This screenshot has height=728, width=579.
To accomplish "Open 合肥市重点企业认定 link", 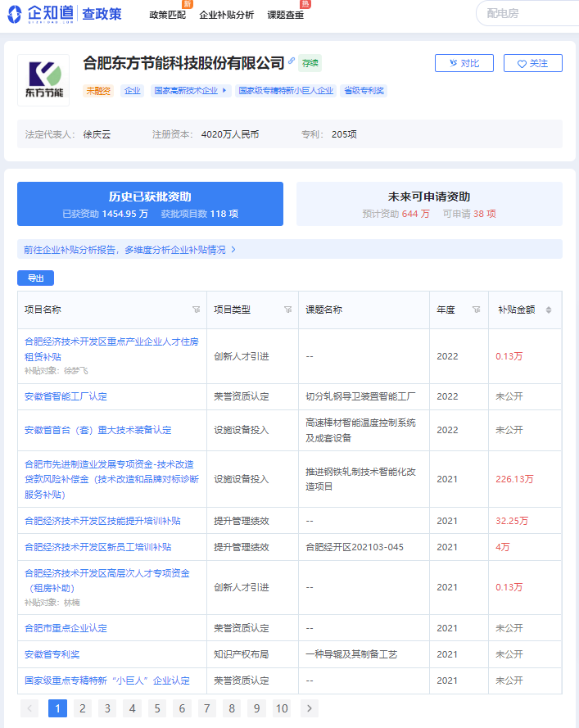I will (66, 628).
